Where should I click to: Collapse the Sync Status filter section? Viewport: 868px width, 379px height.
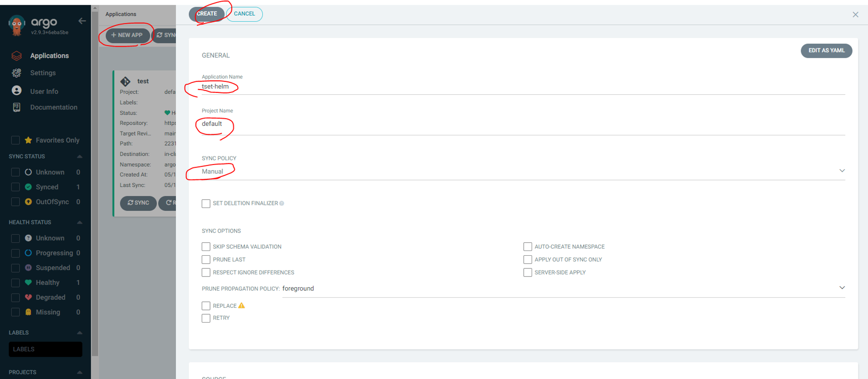[x=79, y=156]
